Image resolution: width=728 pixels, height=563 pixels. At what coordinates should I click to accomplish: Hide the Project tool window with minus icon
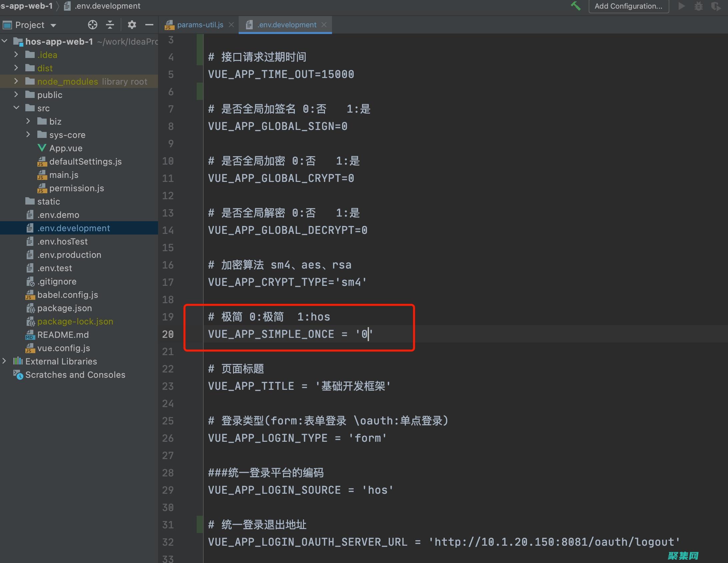click(x=149, y=25)
